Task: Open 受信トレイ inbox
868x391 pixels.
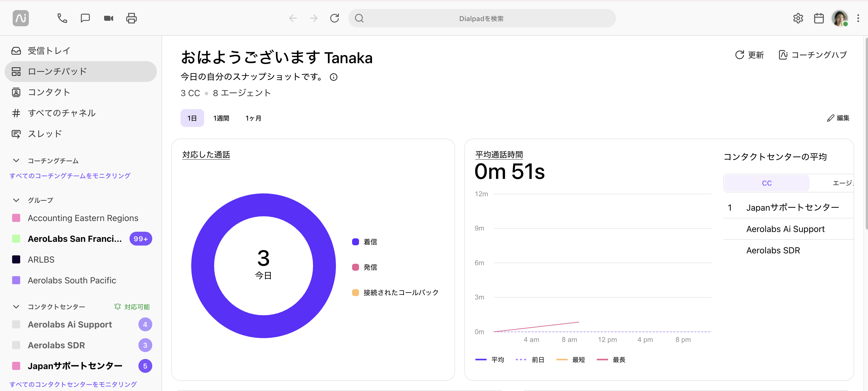Action: (81, 51)
